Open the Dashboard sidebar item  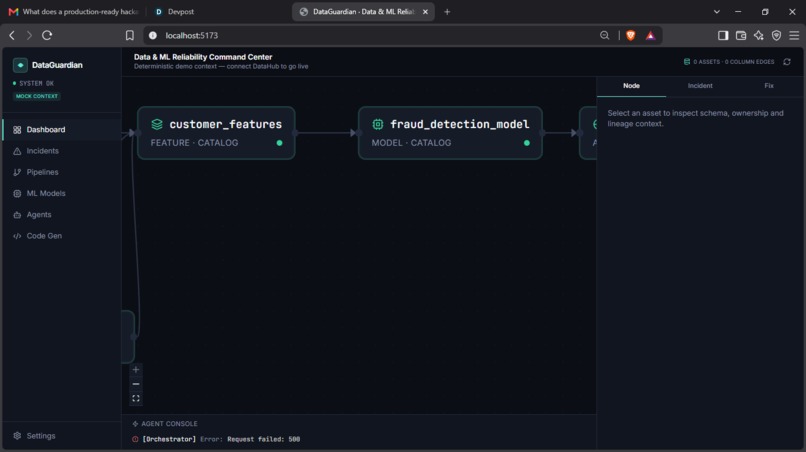(62, 130)
